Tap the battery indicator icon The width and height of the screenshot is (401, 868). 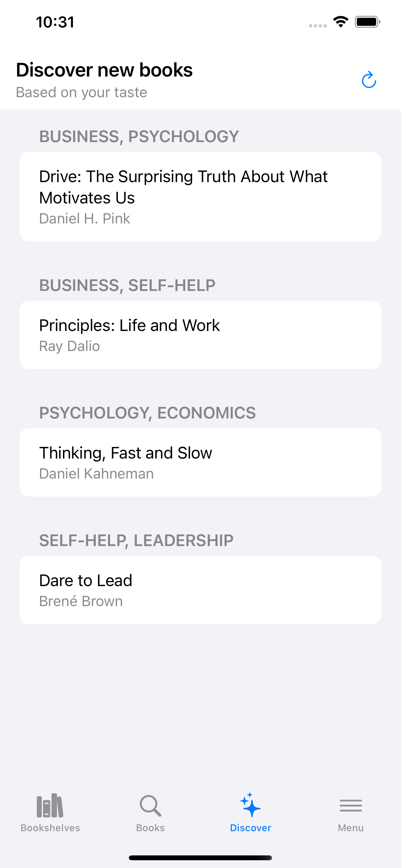367,22
